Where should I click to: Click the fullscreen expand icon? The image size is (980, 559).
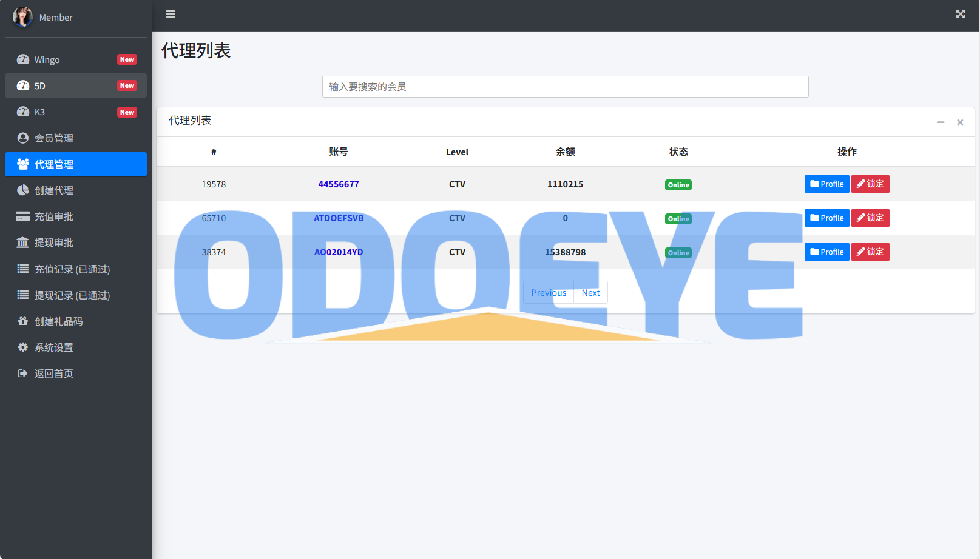pyautogui.click(x=960, y=14)
